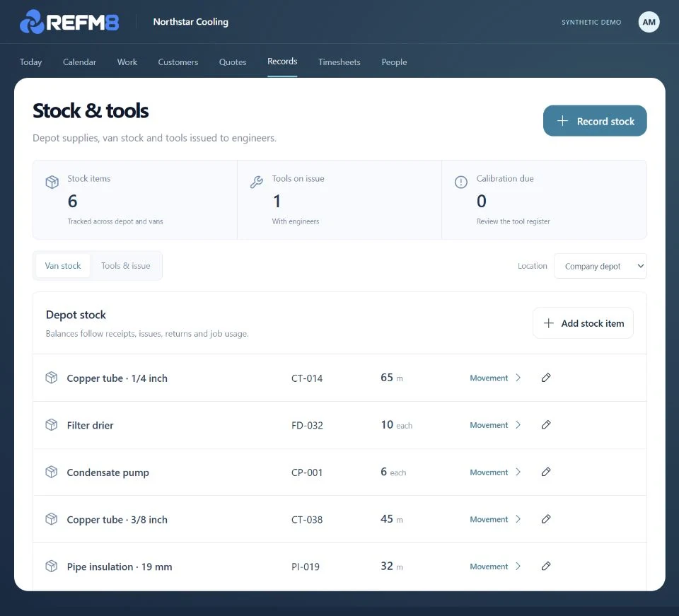Open the Timesheets tab

click(x=339, y=62)
